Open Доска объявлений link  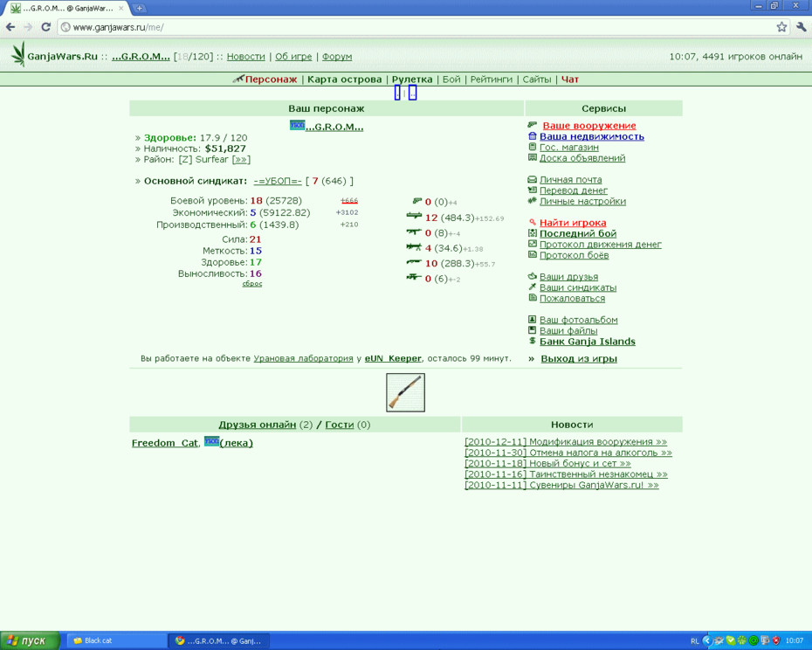point(582,158)
